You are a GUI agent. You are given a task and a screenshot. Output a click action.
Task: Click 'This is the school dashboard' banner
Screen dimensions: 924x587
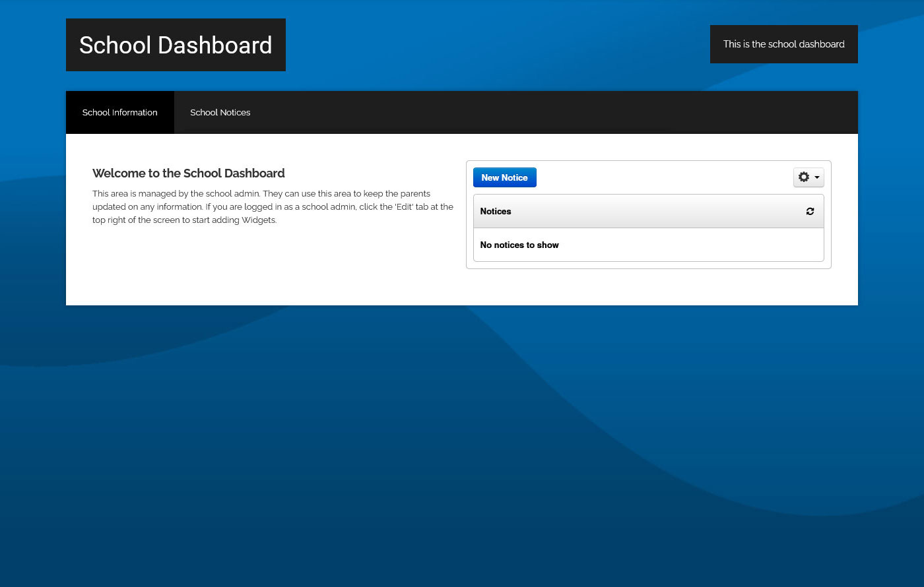coord(783,44)
